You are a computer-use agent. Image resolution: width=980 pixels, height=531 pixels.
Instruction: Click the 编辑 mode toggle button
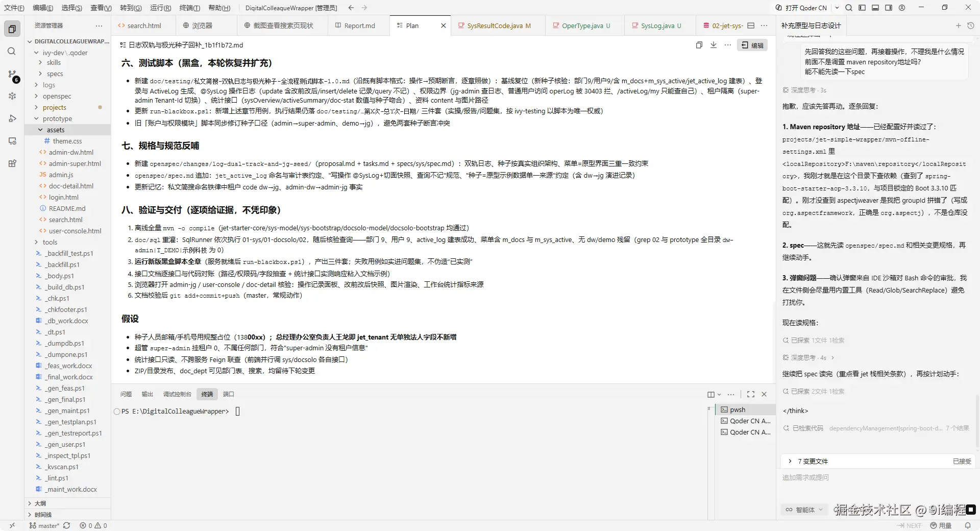tap(752, 45)
